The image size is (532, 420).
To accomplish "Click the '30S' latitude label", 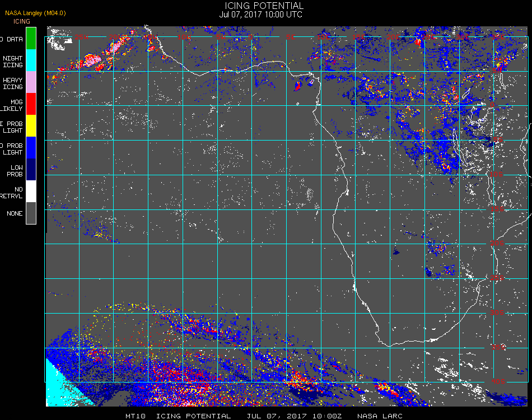I will click(x=497, y=313).
